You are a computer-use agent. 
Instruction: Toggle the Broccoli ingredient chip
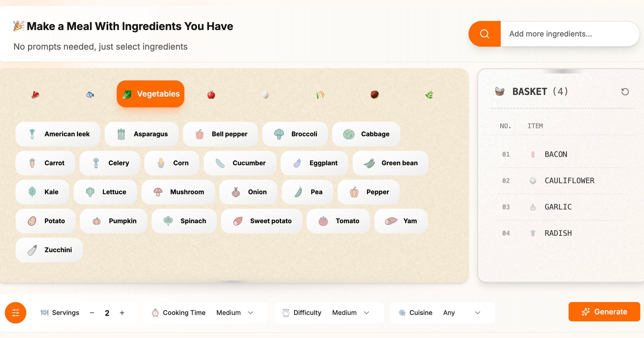[x=295, y=134]
